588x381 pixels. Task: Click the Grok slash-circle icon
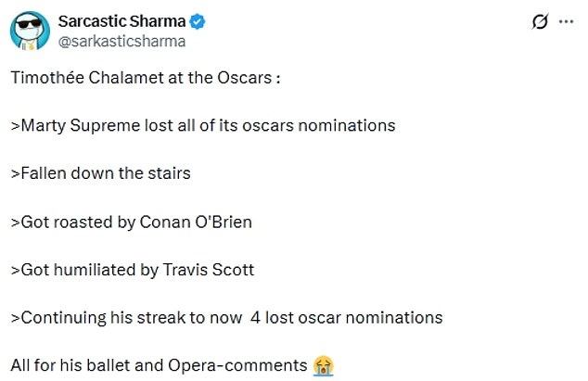[540, 21]
